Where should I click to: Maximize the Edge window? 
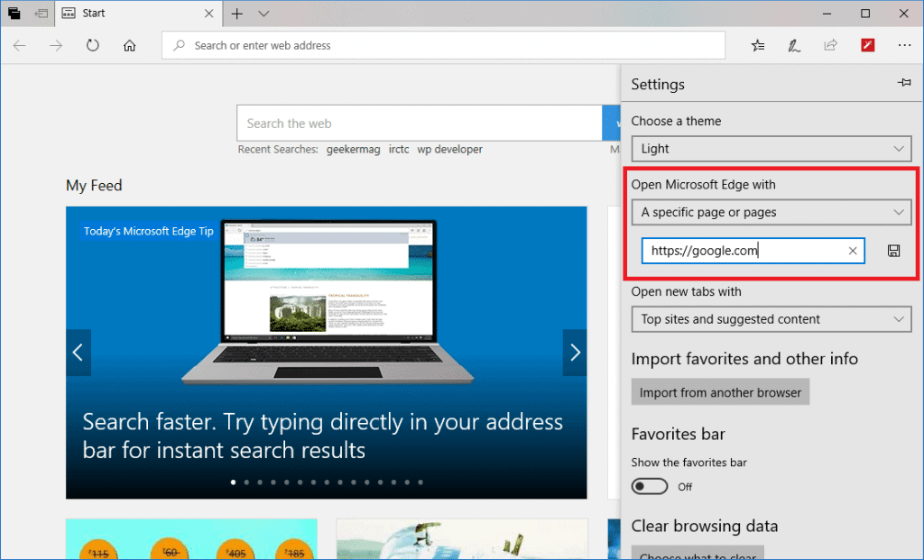tap(865, 14)
